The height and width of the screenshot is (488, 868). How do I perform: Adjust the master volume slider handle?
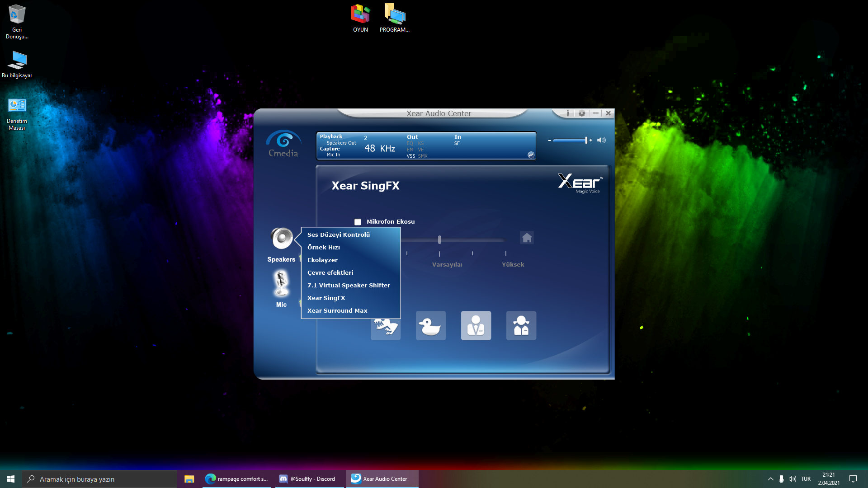click(x=586, y=140)
